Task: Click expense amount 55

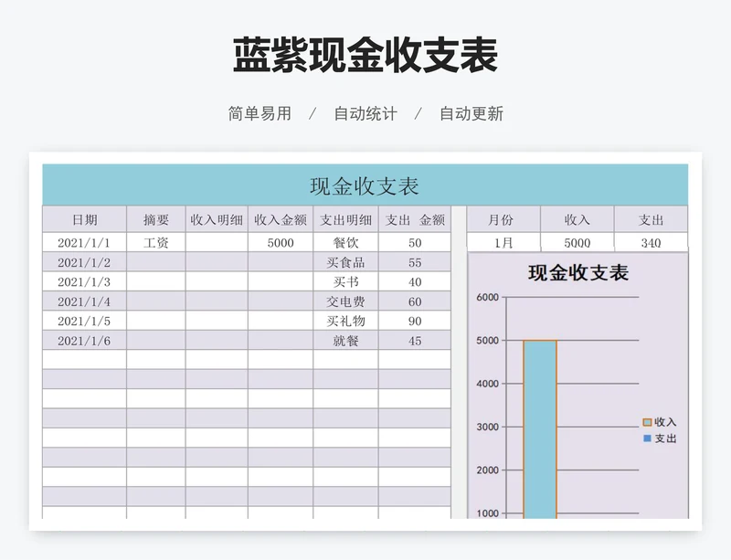Action: [415, 262]
